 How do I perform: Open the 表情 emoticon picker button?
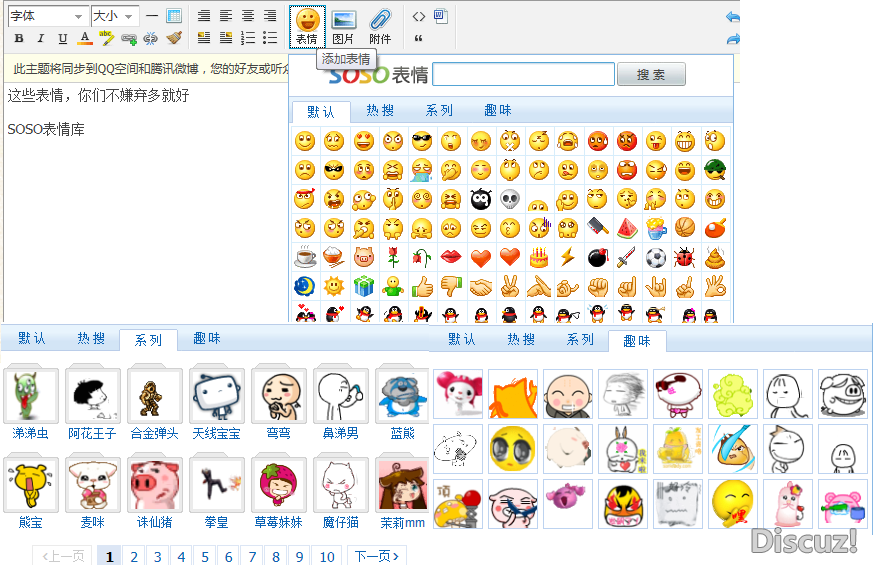coord(307,27)
